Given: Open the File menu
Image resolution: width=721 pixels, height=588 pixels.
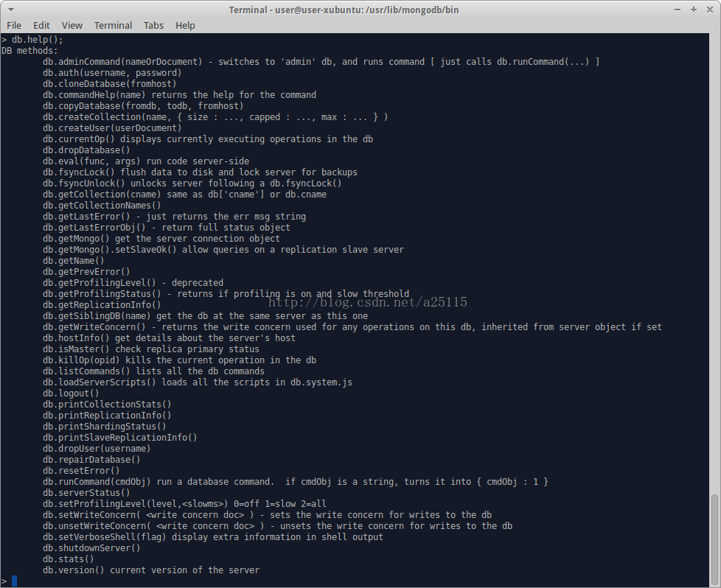Looking at the screenshot, I should pyautogui.click(x=14, y=25).
